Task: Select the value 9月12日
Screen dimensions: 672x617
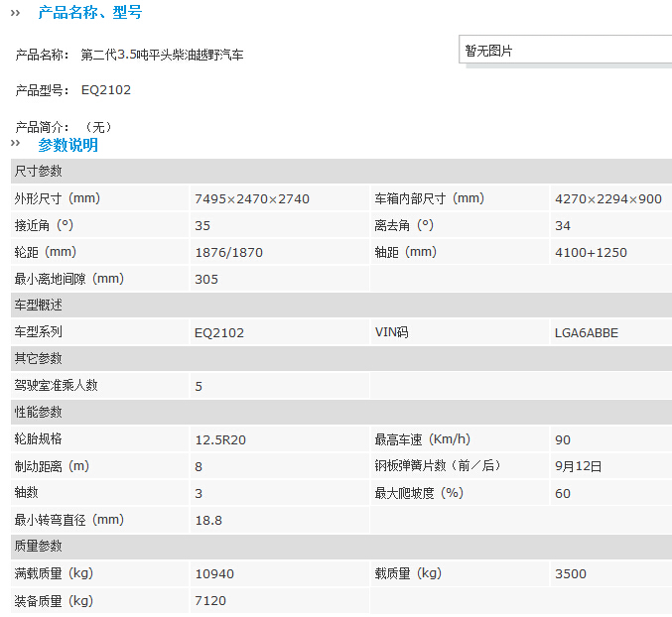Action: coord(578,466)
